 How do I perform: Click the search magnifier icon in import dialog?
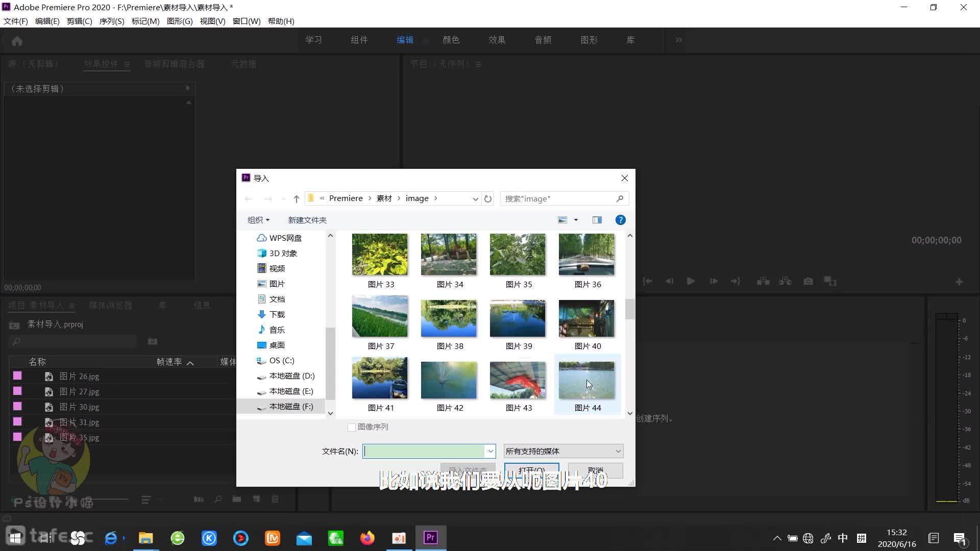620,198
